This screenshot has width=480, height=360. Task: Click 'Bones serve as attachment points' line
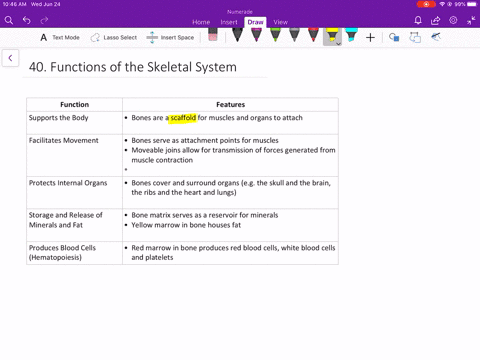[x=205, y=140]
